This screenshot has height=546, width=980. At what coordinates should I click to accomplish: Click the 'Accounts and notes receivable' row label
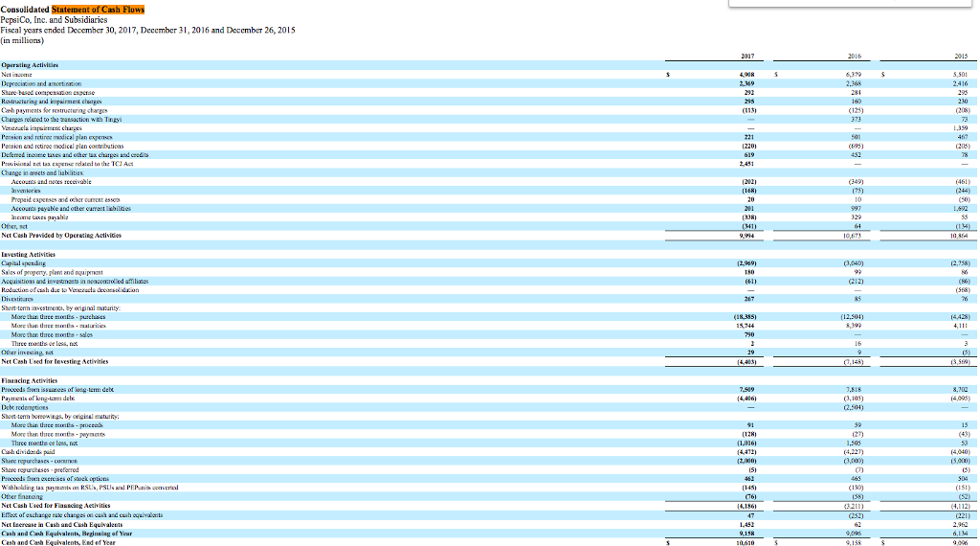click(52, 181)
